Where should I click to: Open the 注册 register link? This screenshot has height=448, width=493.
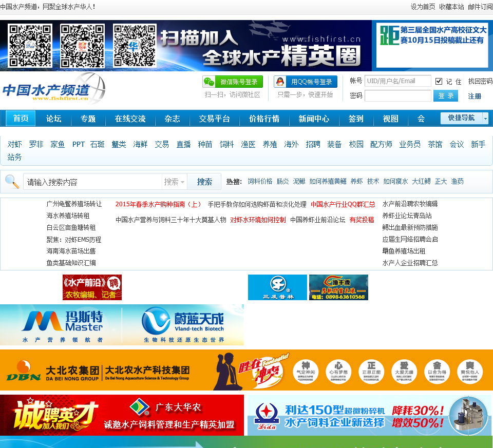[475, 96]
